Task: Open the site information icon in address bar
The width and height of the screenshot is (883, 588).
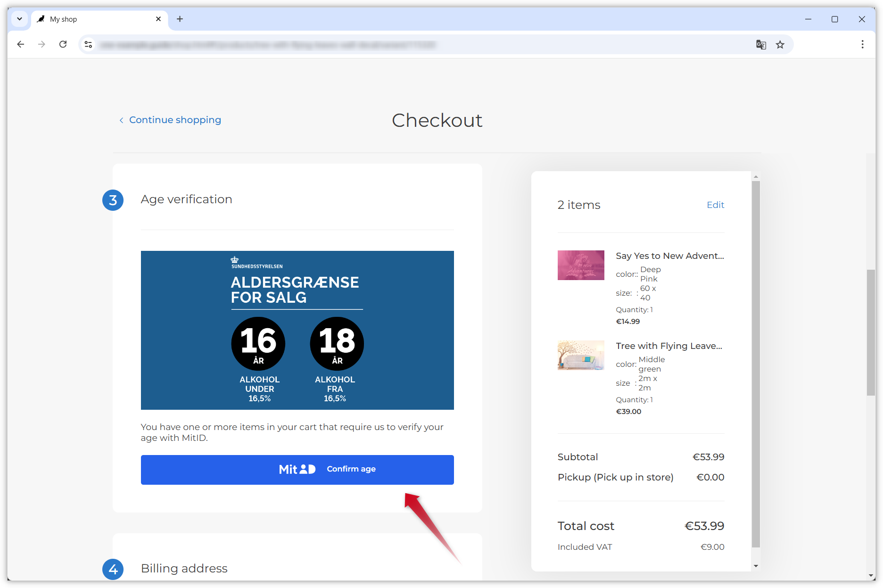Action: pos(88,44)
